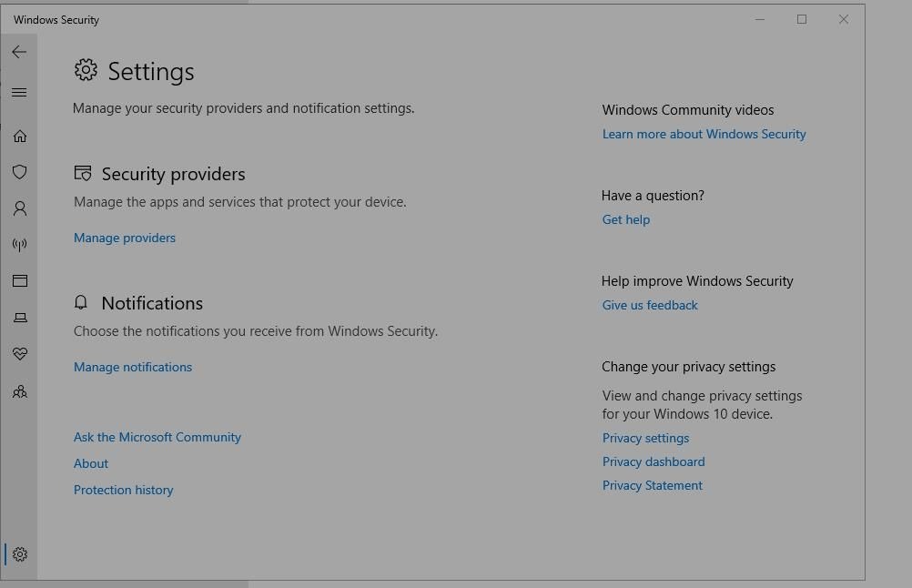Screen dimensions: 912x588
Task: Expand the hamburger navigation menu
Action: pyautogui.click(x=19, y=93)
